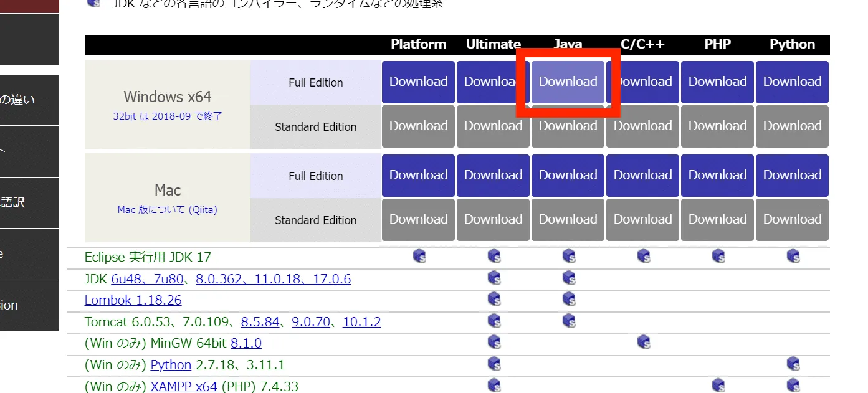Click package icon for Eclipse JDK 17 Java column
Image resolution: width=868 pixels, height=393 pixels.
(569, 255)
